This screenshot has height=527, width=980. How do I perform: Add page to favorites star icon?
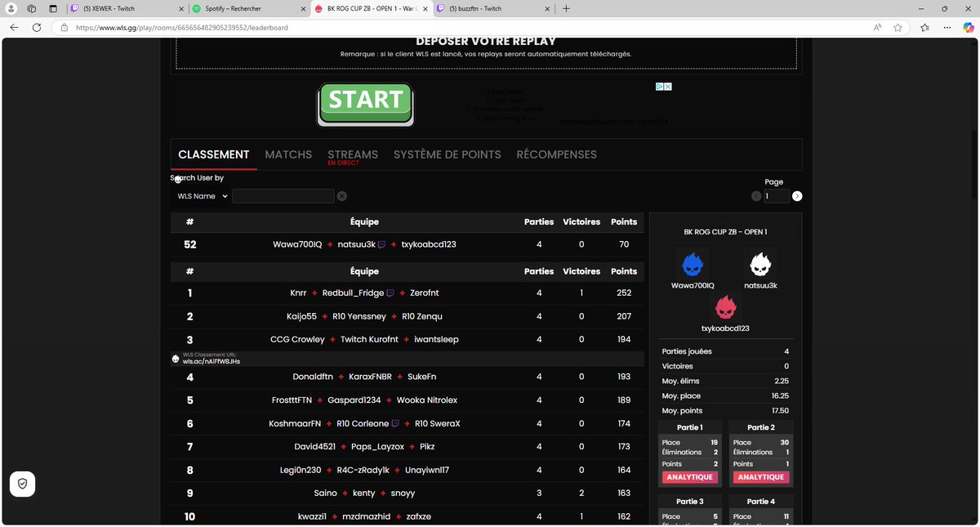[898, 27]
